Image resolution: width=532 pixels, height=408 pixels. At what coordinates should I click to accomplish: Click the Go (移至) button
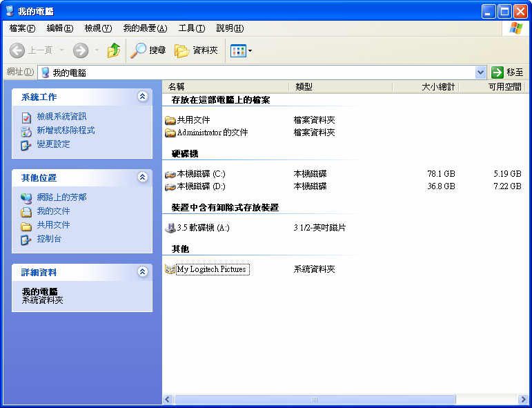(507, 72)
